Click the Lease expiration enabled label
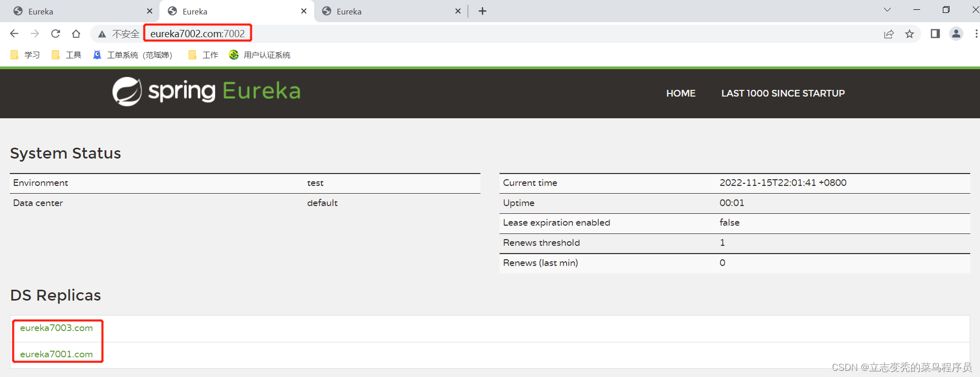Image resolution: width=980 pixels, height=377 pixels. (556, 223)
